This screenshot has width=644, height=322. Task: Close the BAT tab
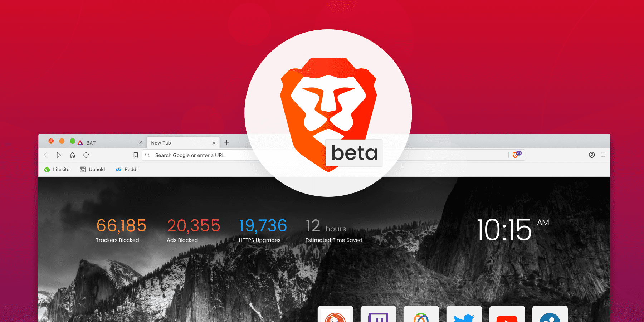point(141,142)
